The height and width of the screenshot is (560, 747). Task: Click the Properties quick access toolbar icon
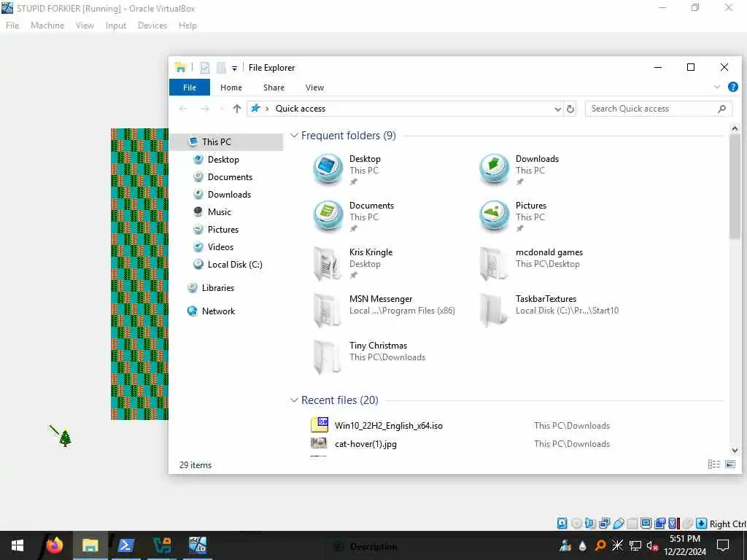point(204,68)
